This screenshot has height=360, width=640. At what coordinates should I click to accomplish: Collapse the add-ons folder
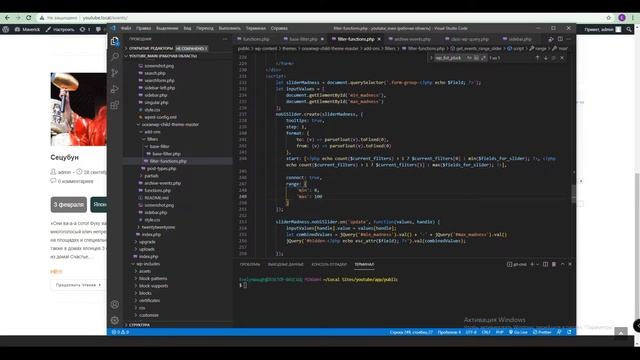[152, 132]
